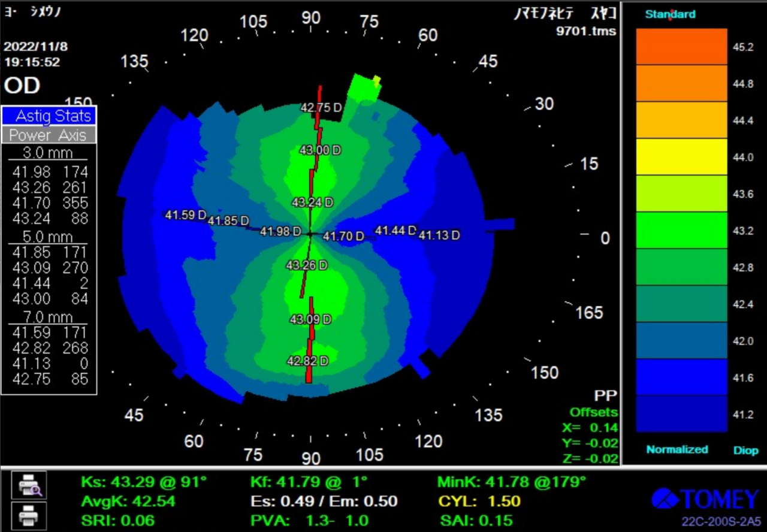
Task: Click the OD eye indicator
Action: point(22,86)
